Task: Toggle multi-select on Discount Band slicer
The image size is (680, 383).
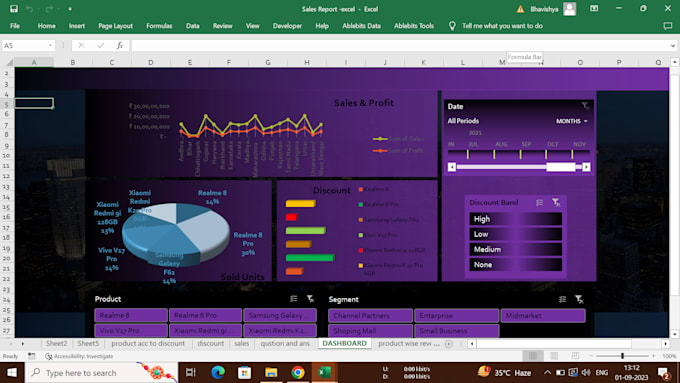Action: tap(539, 203)
